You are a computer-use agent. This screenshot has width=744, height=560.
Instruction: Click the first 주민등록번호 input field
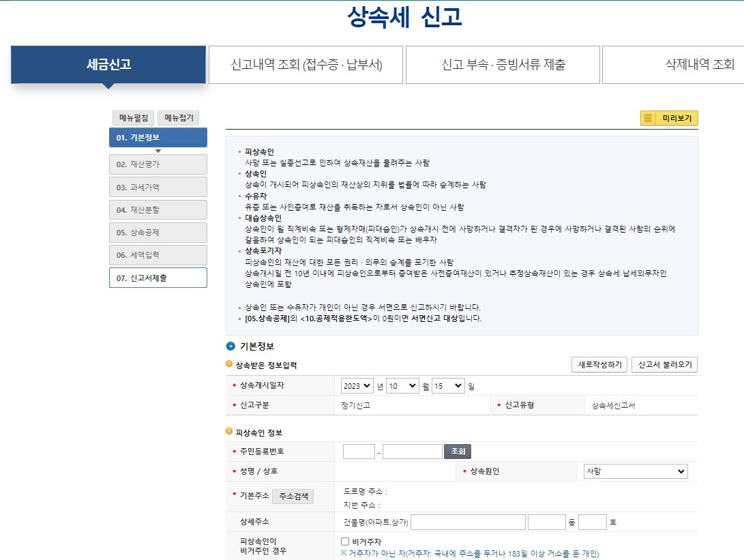click(x=357, y=451)
